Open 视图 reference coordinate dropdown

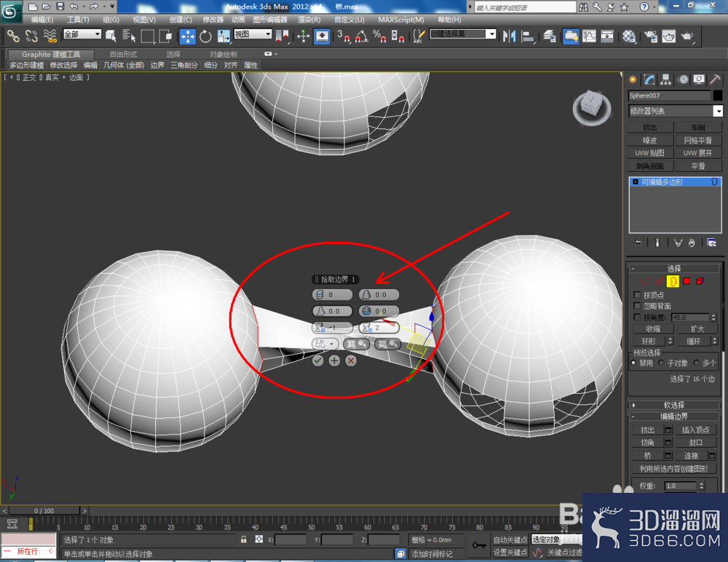point(253,34)
